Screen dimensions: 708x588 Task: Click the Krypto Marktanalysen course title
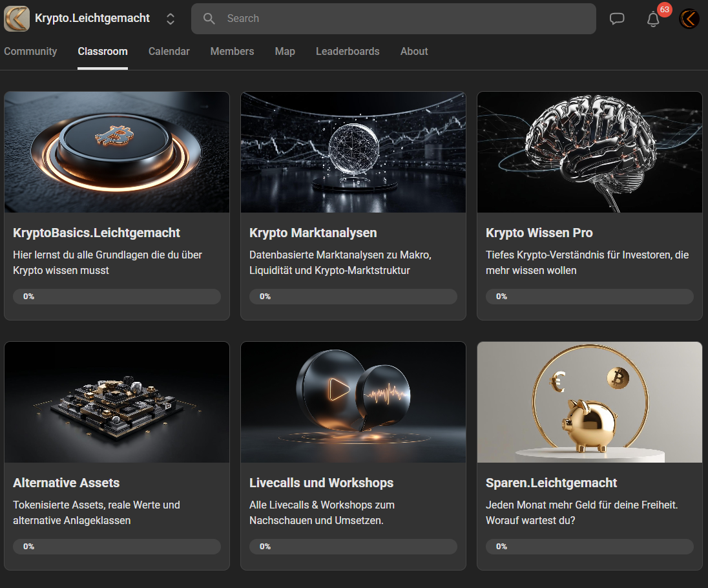313,233
